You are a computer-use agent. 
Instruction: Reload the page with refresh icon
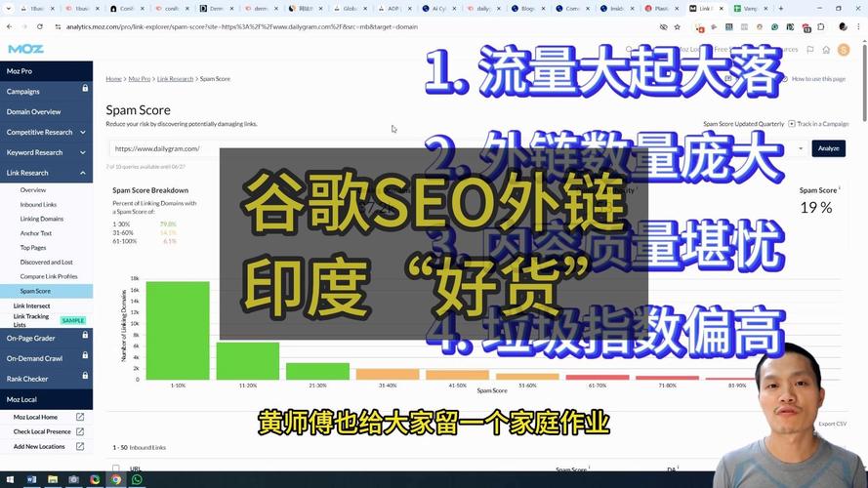coord(40,26)
